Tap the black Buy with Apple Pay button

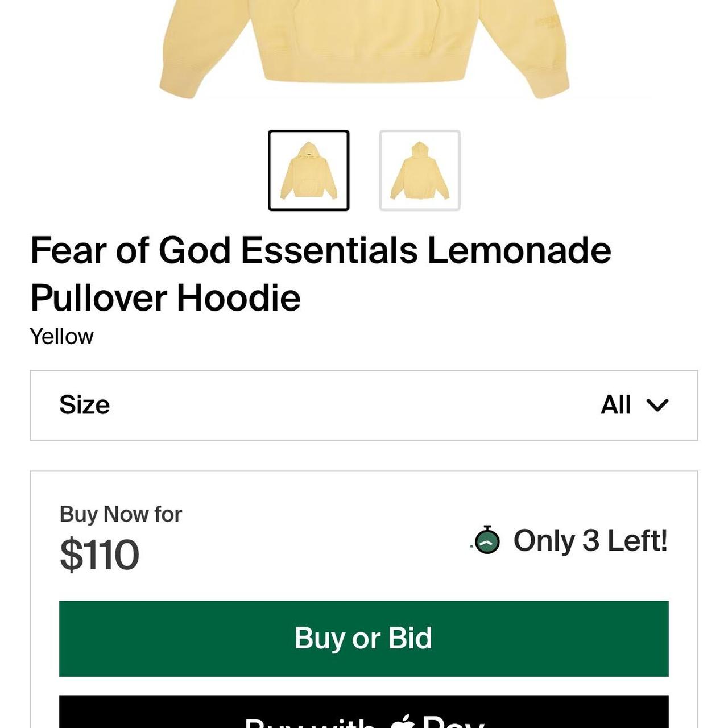tap(364, 712)
